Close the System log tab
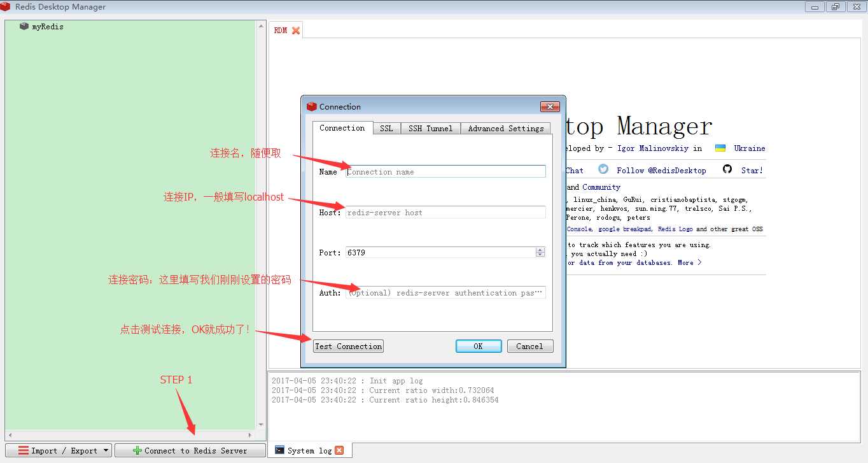 pos(339,450)
